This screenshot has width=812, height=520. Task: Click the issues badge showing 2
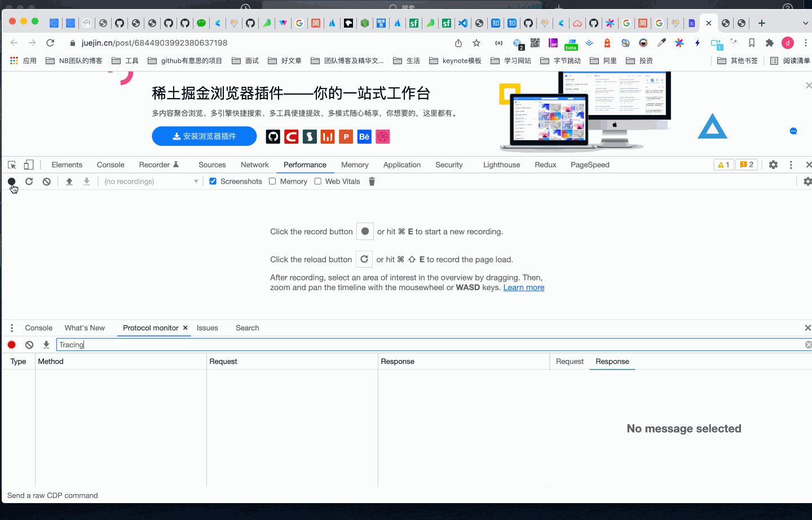coord(747,165)
